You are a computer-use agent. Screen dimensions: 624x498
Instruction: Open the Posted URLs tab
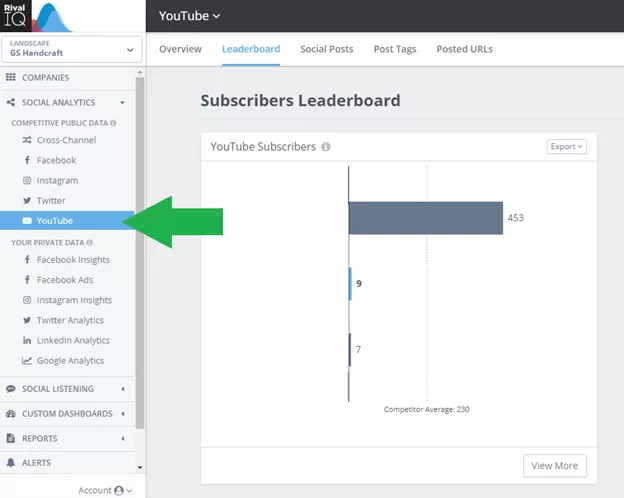(464, 49)
